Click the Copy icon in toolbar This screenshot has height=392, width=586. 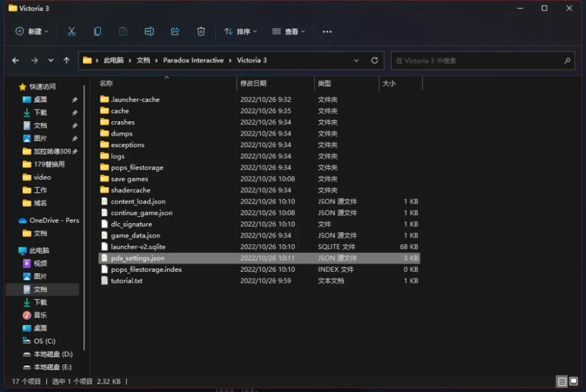coord(97,32)
